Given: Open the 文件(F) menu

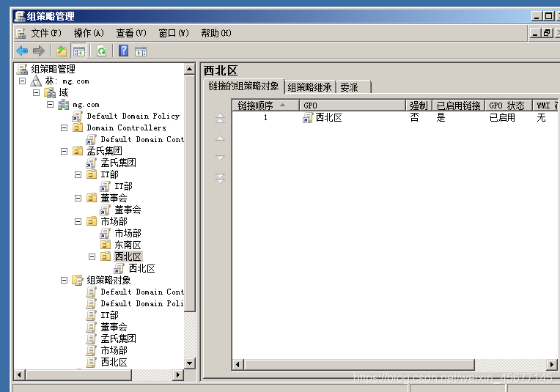Looking at the screenshot, I should (x=46, y=33).
